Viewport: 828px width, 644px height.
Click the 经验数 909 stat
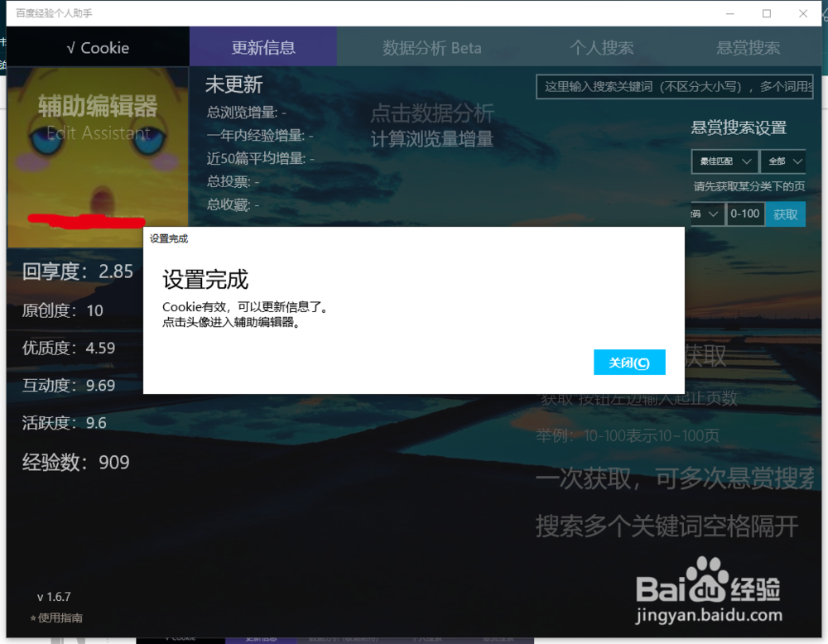click(75, 462)
